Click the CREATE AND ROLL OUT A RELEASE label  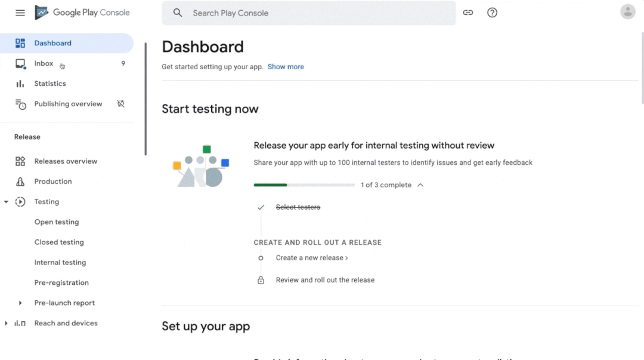(317, 242)
